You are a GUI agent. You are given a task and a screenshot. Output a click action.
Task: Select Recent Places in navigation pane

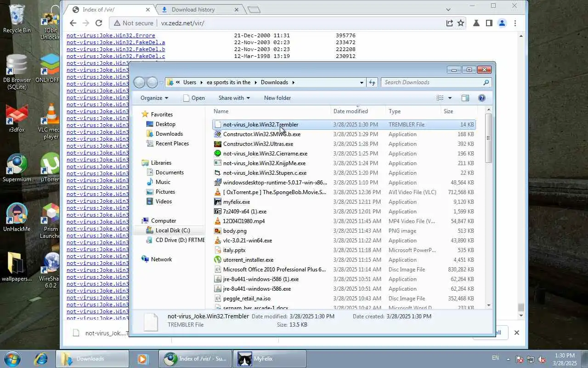(x=172, y=144)
